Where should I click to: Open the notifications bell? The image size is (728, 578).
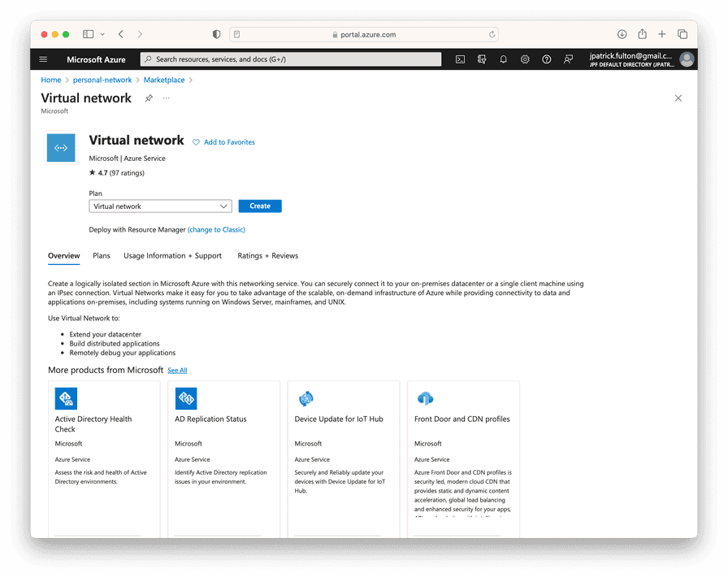click(504, 59)
